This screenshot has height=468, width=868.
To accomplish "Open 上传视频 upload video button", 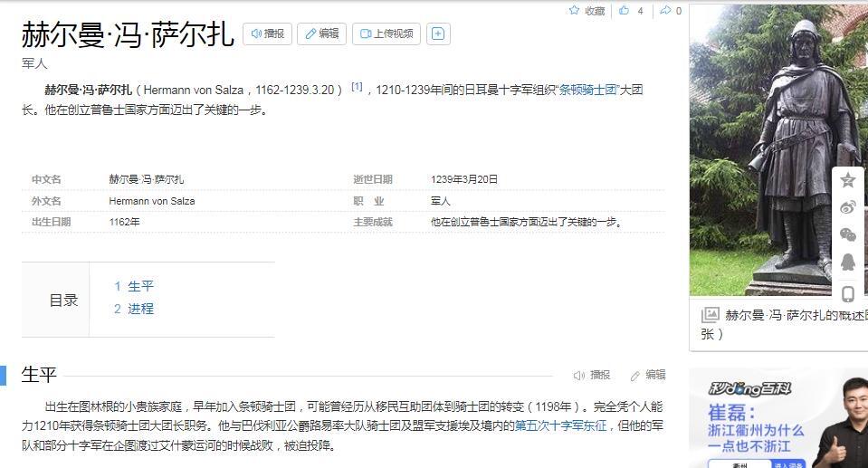I will point(386,33).
